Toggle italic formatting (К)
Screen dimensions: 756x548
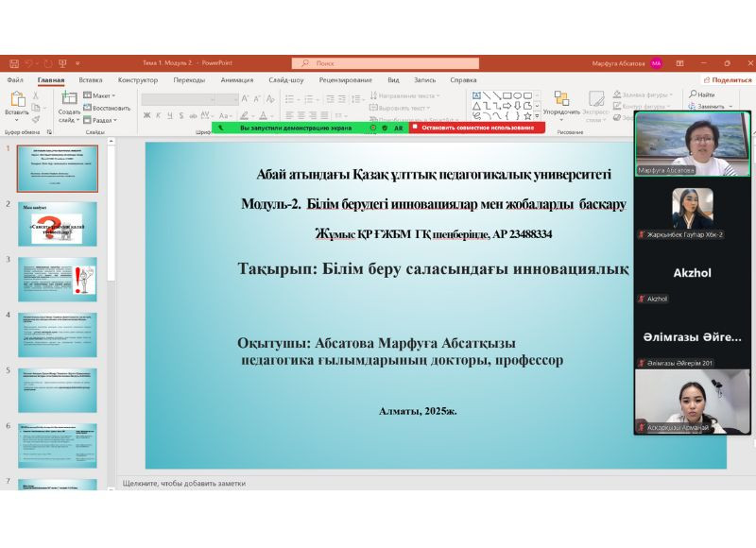point(157,113)
